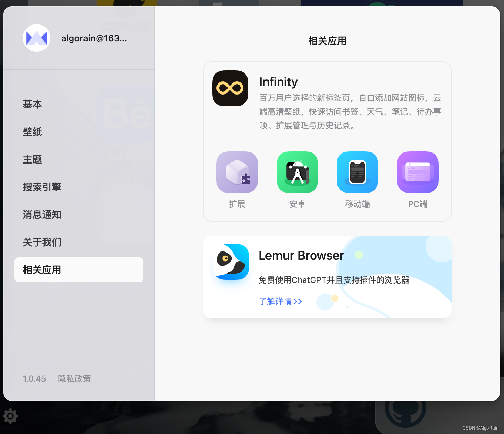Image resolution: width=504 pixels, height=434 pixels.
Task: Open the 主题 theme settings
Action: tap(32, 159)
